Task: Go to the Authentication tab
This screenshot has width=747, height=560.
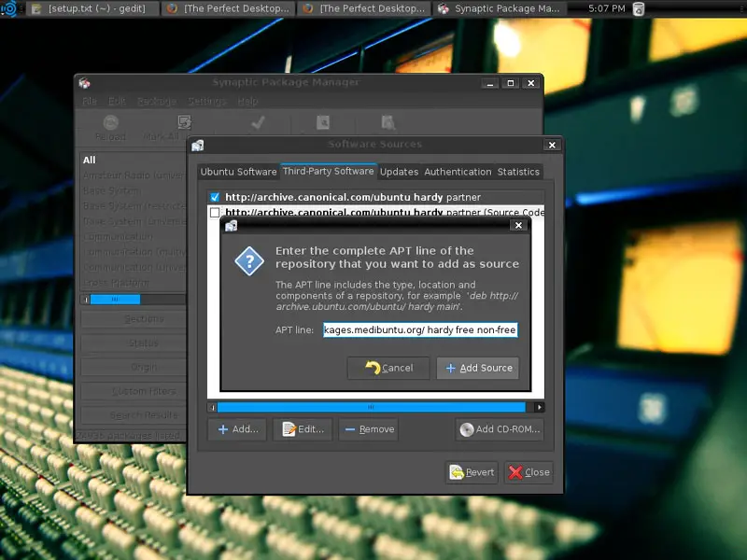Action: click(x=458, y=172)
